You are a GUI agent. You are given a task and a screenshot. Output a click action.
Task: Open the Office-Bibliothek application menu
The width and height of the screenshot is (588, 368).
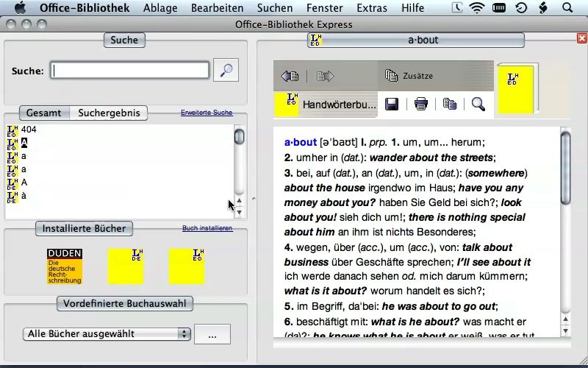pyautogui.click(x=85, y=8)
